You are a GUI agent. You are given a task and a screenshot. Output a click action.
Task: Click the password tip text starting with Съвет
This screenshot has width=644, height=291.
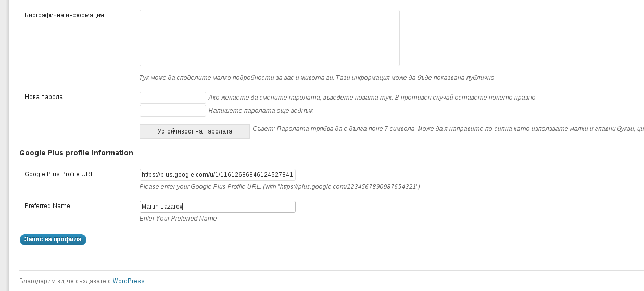448,128
